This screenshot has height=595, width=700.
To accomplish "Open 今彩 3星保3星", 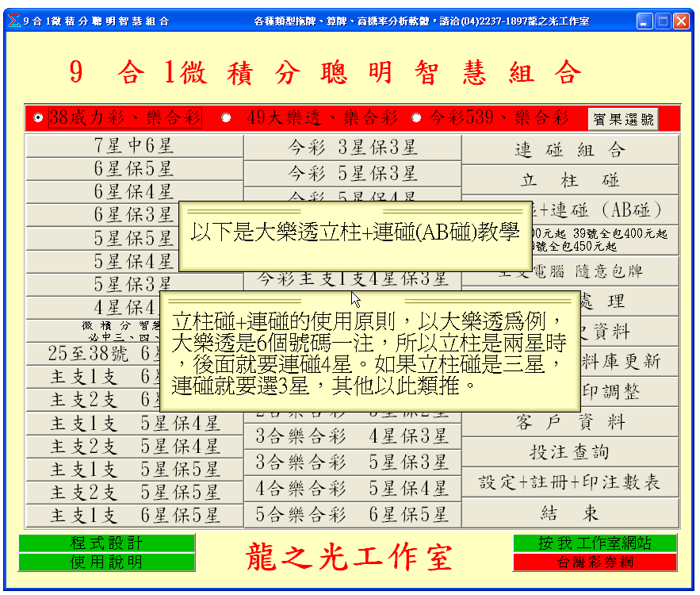I will 352,148.
